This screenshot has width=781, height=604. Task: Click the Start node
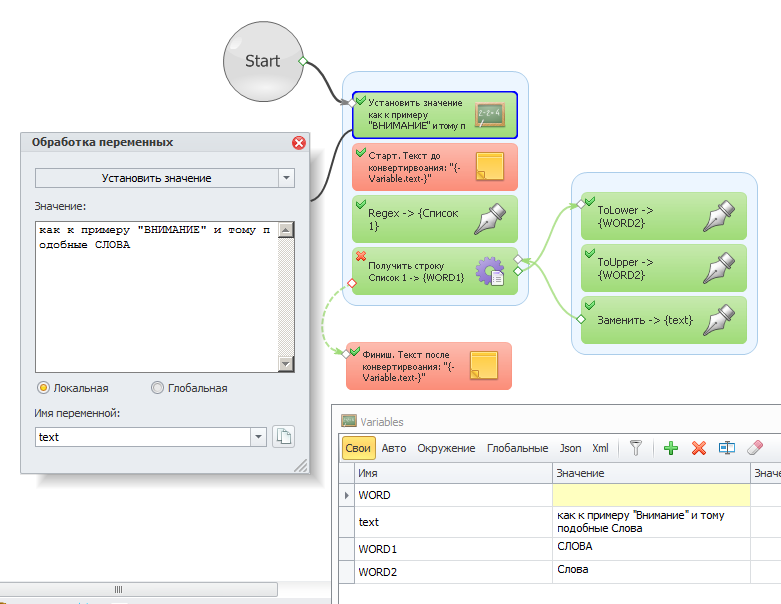[x=263, y=61]
